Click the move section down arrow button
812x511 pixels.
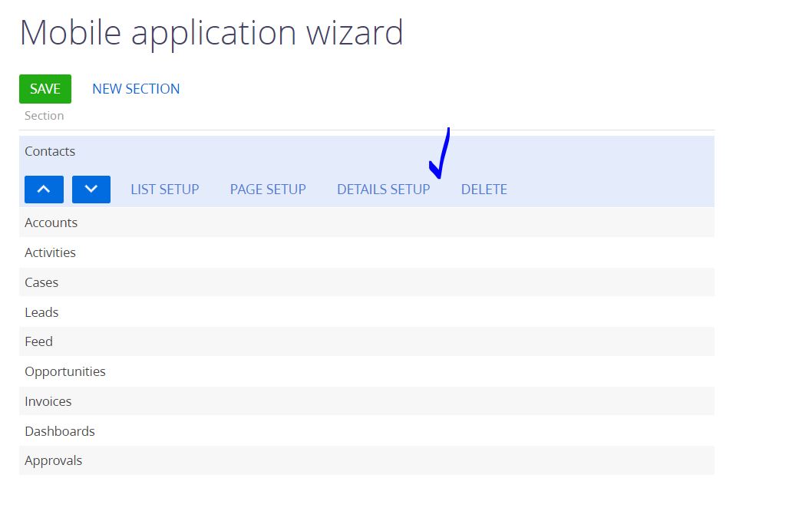click(91, 190)
